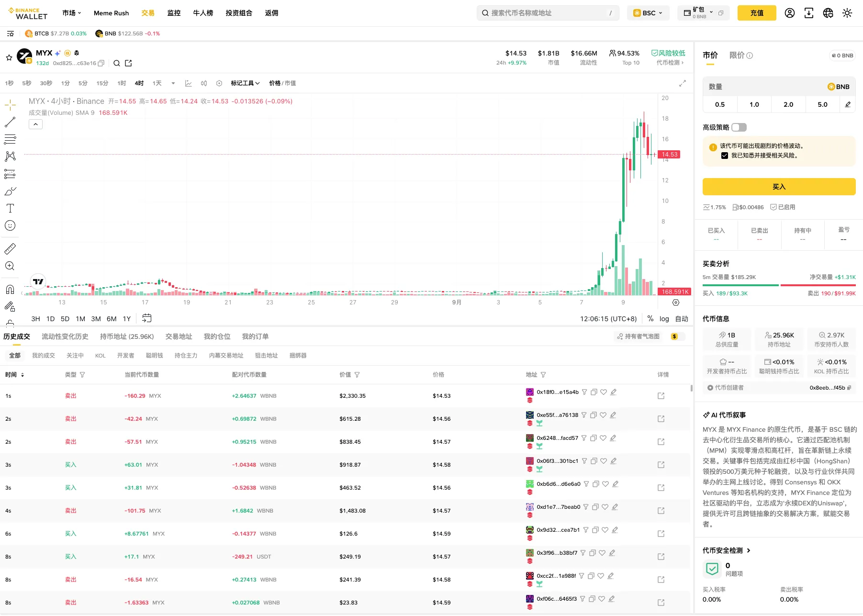Viewport: 863px width, 616px height.
Task: Collapse the chart indicator legend
Action: point(35,124)
